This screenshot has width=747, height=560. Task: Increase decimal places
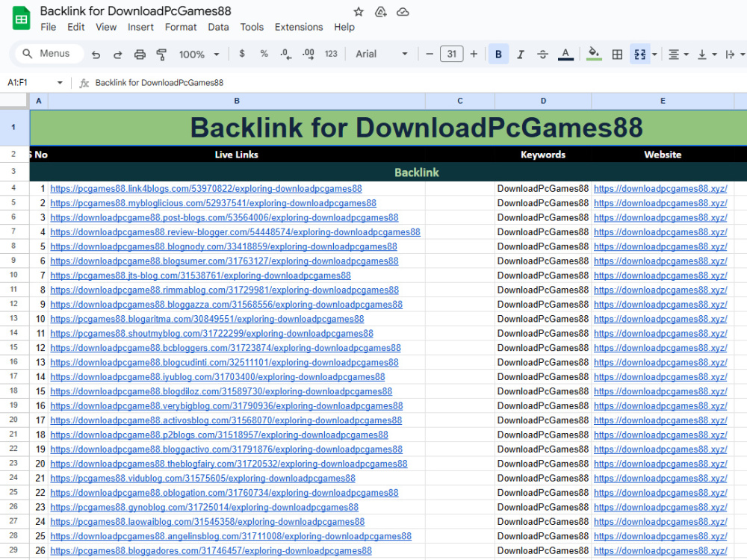tap(309, 54)
